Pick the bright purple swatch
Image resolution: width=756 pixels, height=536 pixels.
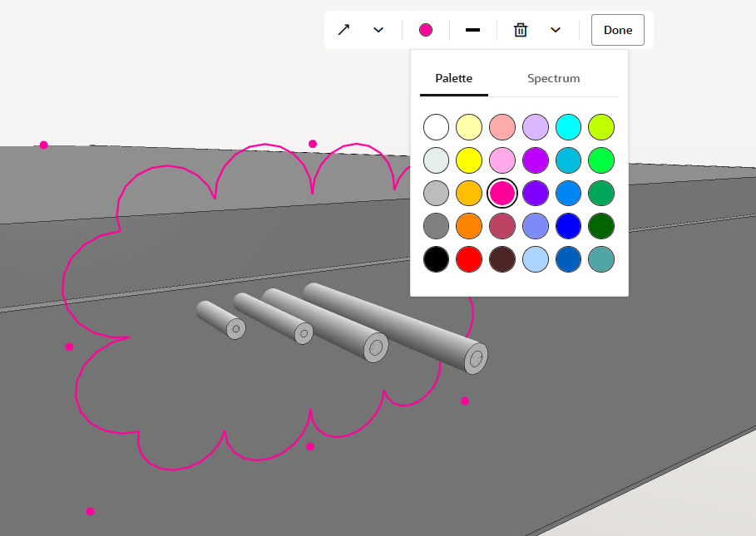coord(536,160)
